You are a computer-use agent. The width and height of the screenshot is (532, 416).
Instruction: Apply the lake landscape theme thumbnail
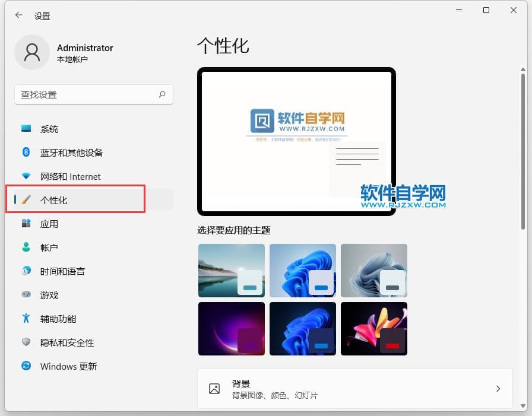pos(232,270)
